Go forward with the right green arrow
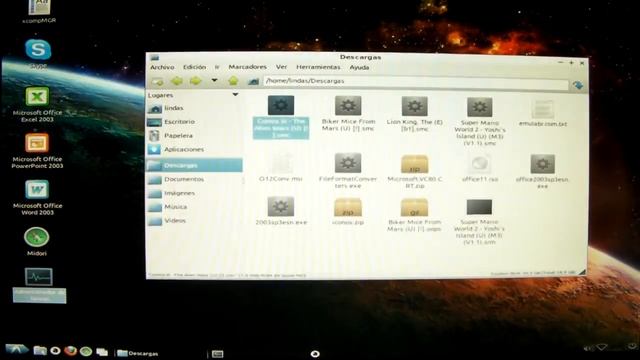The height and width of the screenshot is (360, 640). pos(196,81)
